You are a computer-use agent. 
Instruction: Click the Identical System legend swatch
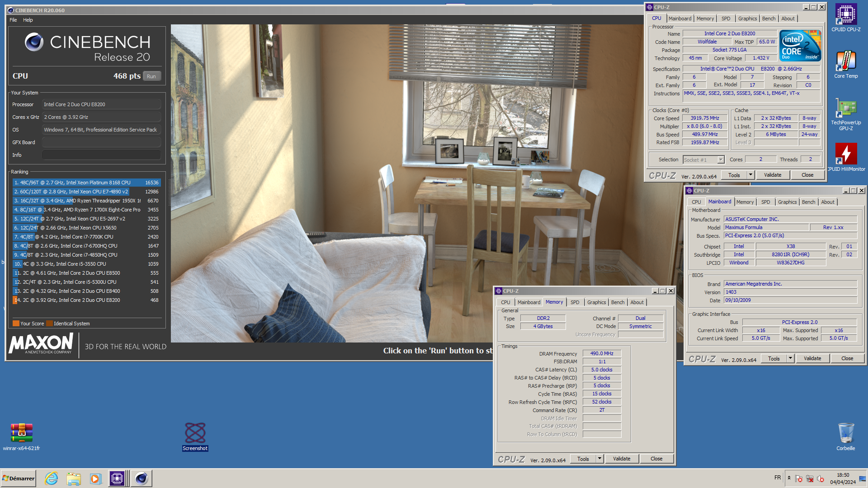point(49,324)
